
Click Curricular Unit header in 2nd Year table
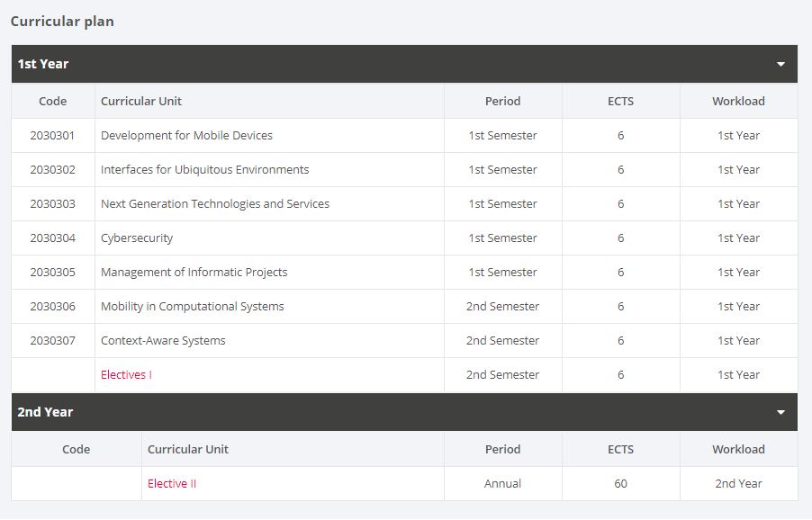click(x=187, y=450)
